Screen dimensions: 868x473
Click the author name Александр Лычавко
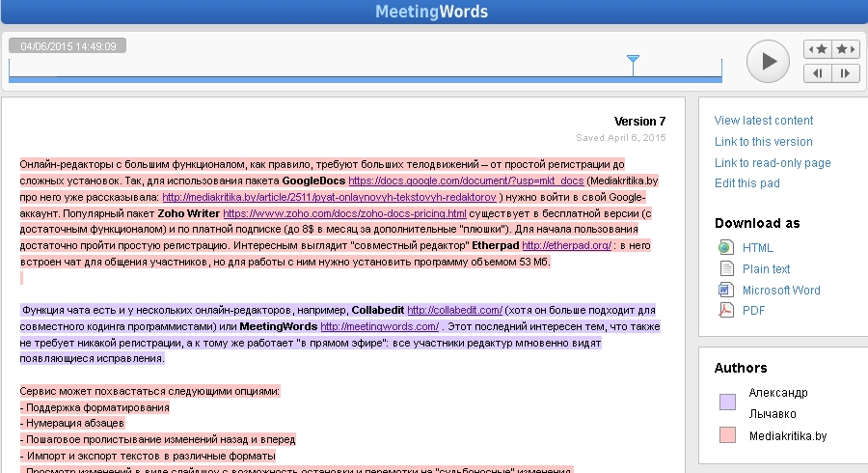coord(777,403)
